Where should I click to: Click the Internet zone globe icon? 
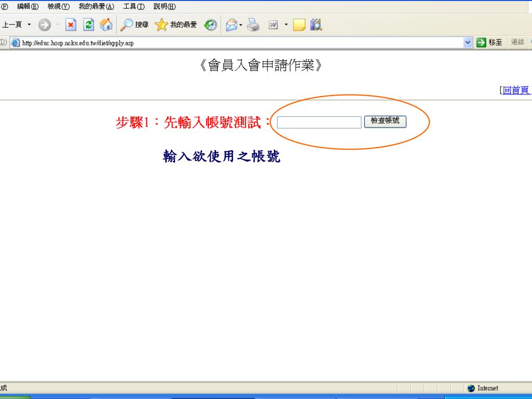tap(471, 388)
